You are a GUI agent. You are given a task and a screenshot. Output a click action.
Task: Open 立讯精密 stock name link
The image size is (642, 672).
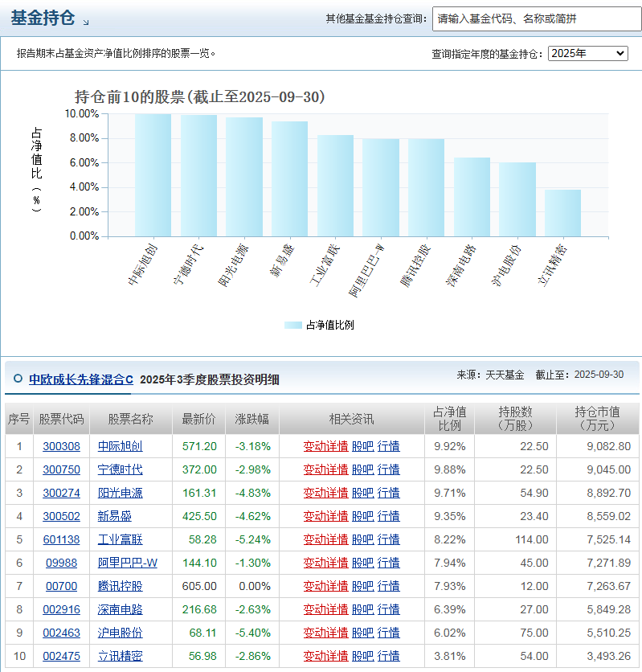coord(120,656)
